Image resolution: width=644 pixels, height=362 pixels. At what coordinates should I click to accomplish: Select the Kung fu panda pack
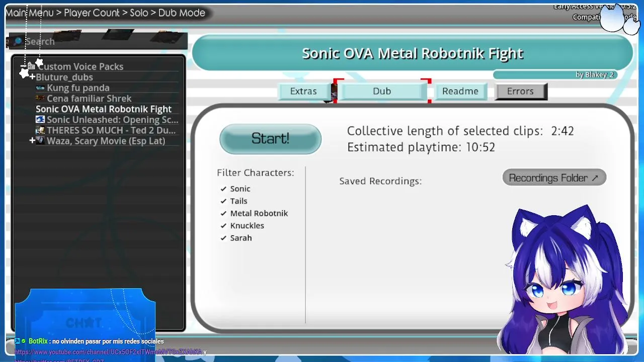[78, 88]
